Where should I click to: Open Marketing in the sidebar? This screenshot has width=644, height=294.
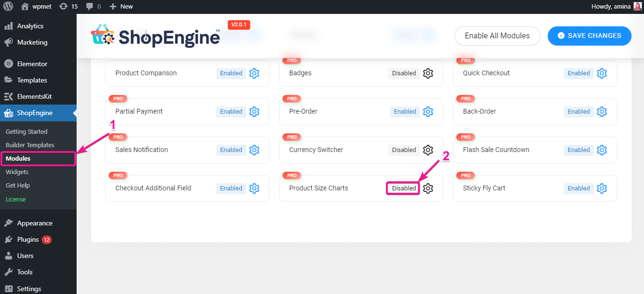[38, 42]
